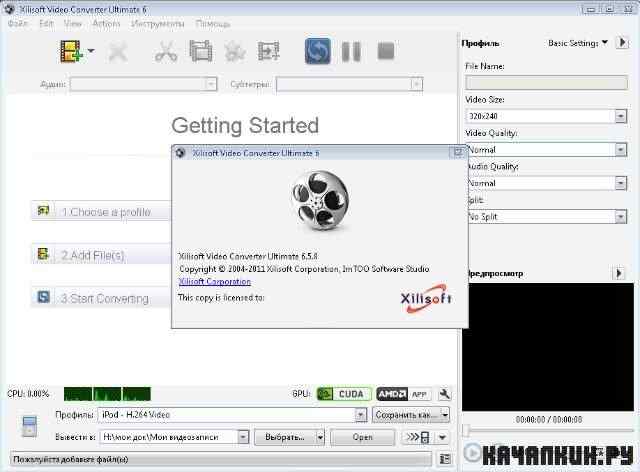This screenshot has width=640, height=472.
Task: Open the Effects tool icon
Action: click(235, 52)
